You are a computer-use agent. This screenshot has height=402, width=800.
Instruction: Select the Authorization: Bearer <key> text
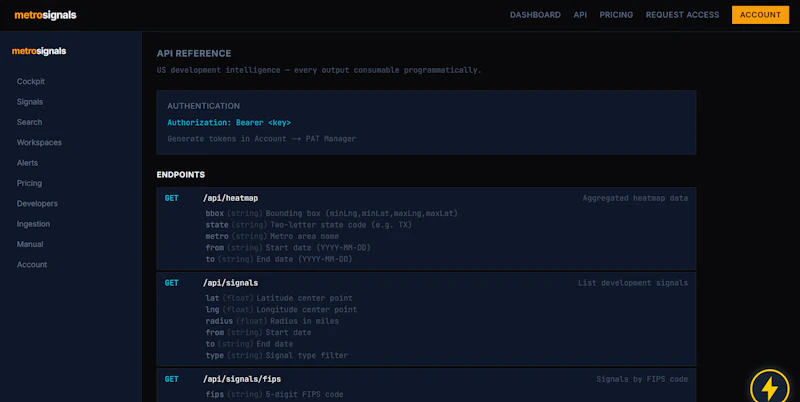[229, 123]
